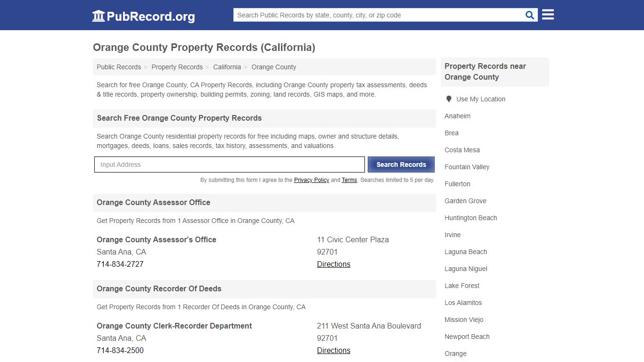Click Orange County Assessor's Office name

click(x=157, y=239)
